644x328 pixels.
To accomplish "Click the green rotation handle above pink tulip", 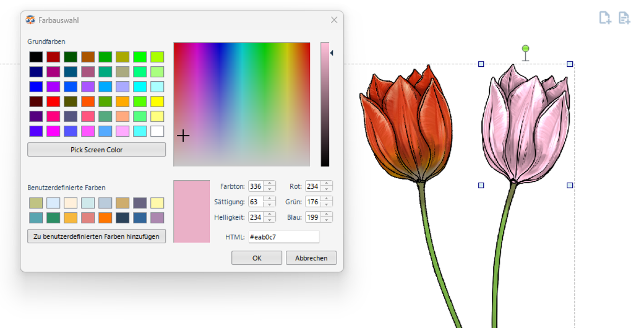I will [525, 49].
